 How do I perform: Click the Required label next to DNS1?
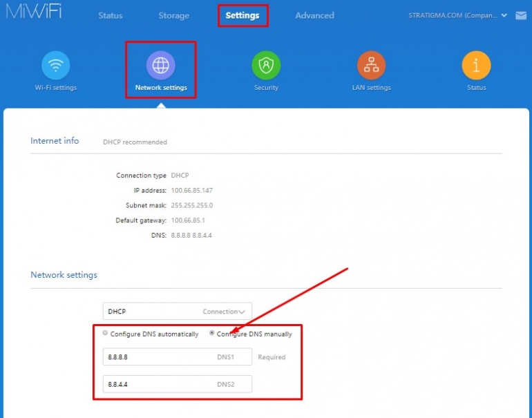tap(272, 357)
